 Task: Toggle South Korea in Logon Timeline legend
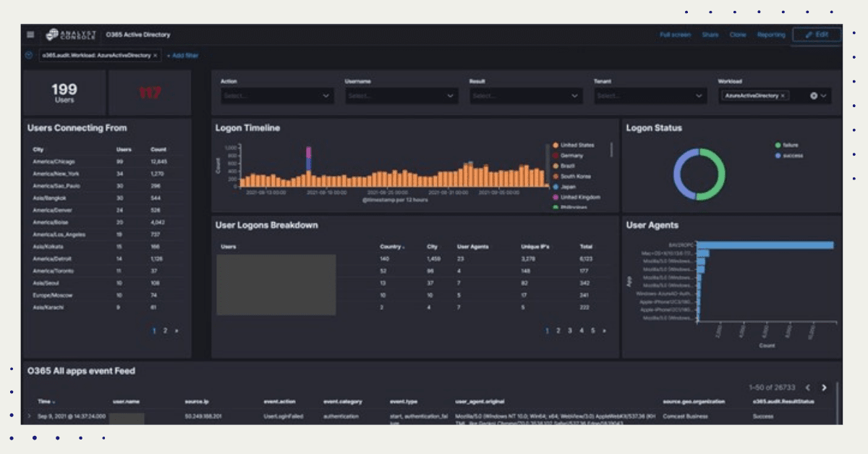(x=571, y=176)
